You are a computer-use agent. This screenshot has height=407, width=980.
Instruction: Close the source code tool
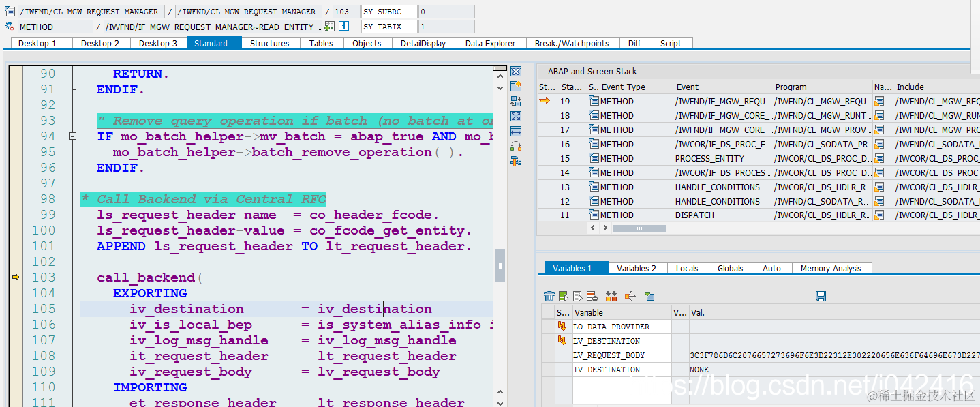click(516, 72)
